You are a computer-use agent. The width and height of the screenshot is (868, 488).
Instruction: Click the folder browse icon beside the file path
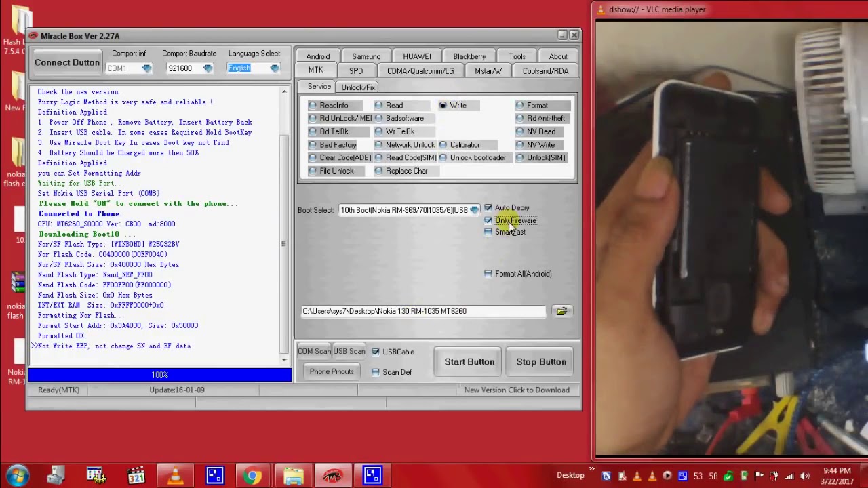click(561, 311)
